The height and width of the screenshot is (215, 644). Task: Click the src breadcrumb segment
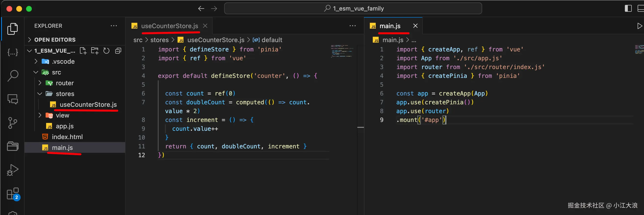[x=138, y=40]
